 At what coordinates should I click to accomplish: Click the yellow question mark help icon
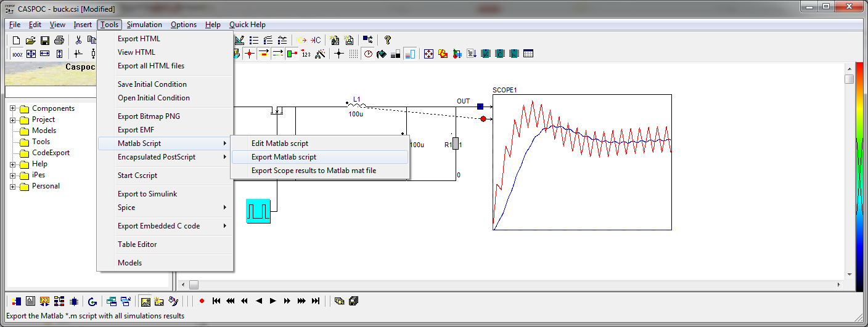pyautogui.click(x=388, y=40)
